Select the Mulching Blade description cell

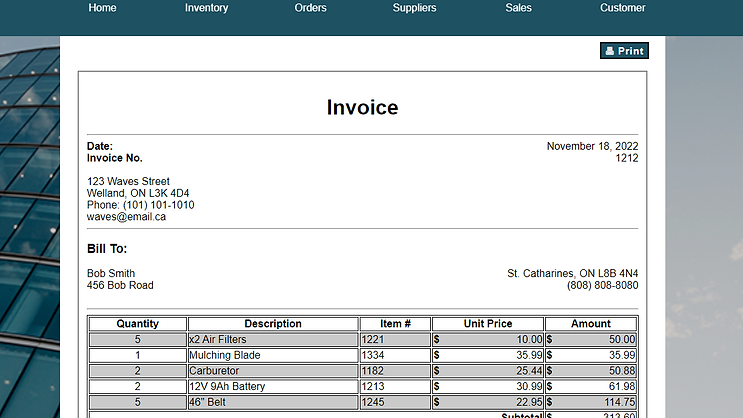pyautogui.click(x=273, y=355)
